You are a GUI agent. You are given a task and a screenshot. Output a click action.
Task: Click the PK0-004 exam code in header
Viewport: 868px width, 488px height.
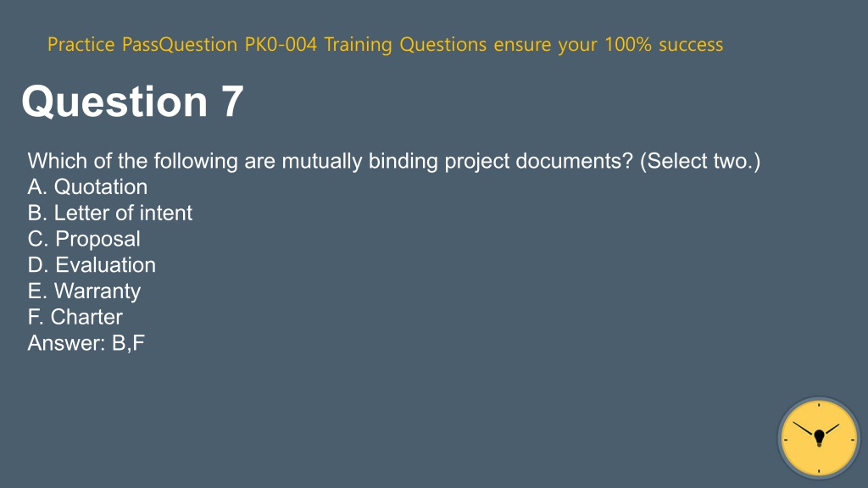281,44
